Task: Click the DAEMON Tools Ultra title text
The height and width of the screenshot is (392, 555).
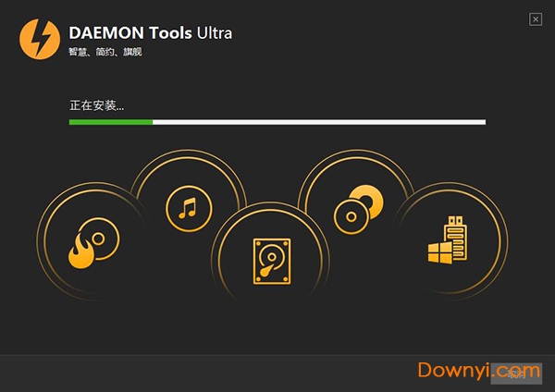Action: (x=151, y=33)
